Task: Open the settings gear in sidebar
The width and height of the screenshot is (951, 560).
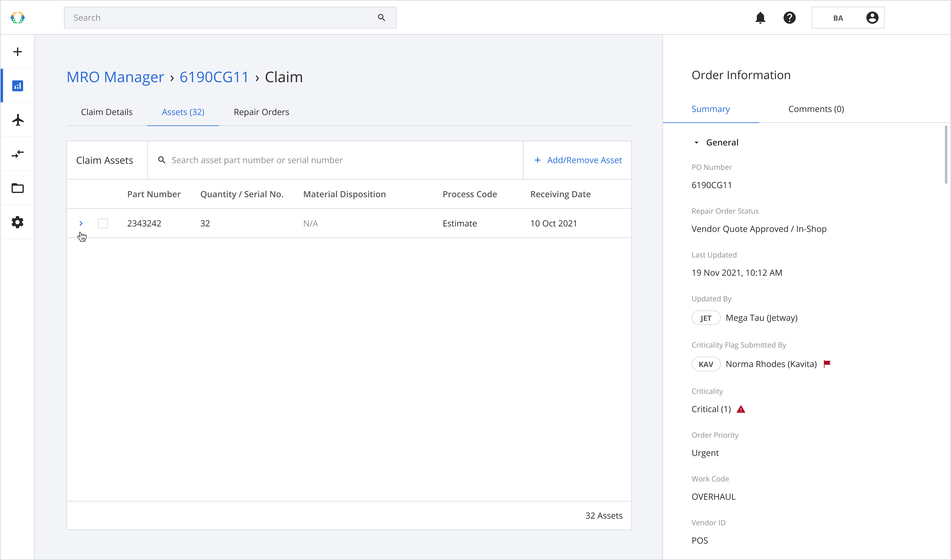Action: click(18, 222)
